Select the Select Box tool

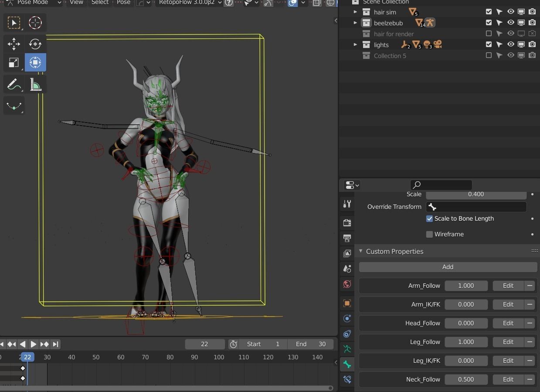point(14,23)
